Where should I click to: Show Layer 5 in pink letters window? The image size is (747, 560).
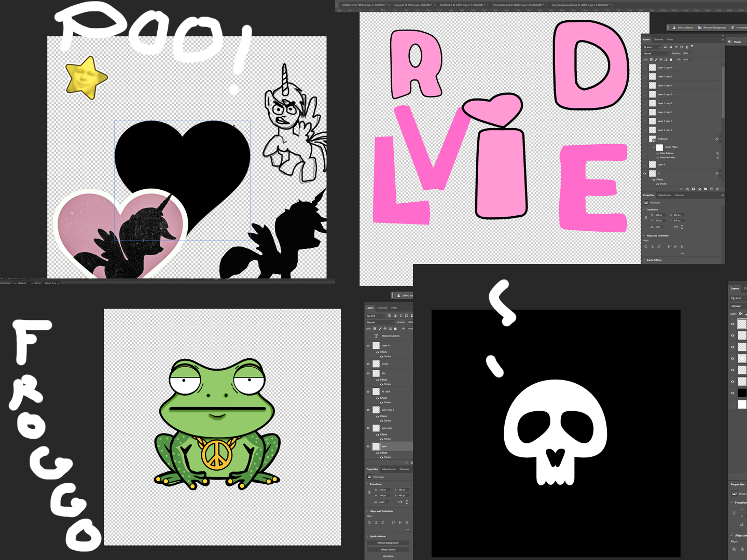645,164
